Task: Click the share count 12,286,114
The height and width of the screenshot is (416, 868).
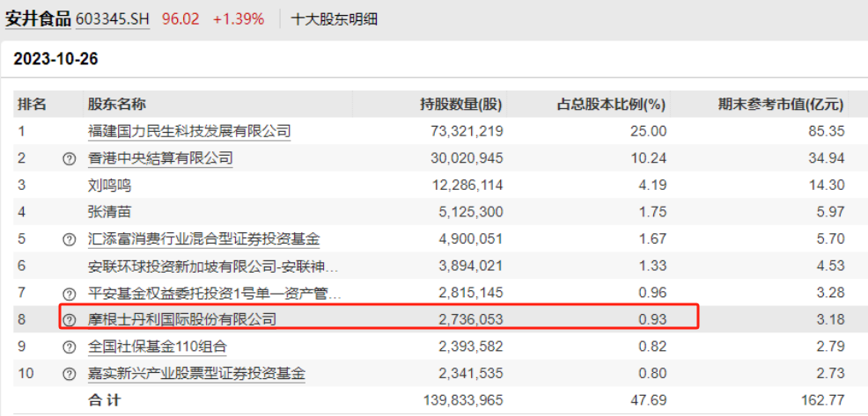Action: tap(467, 186)
